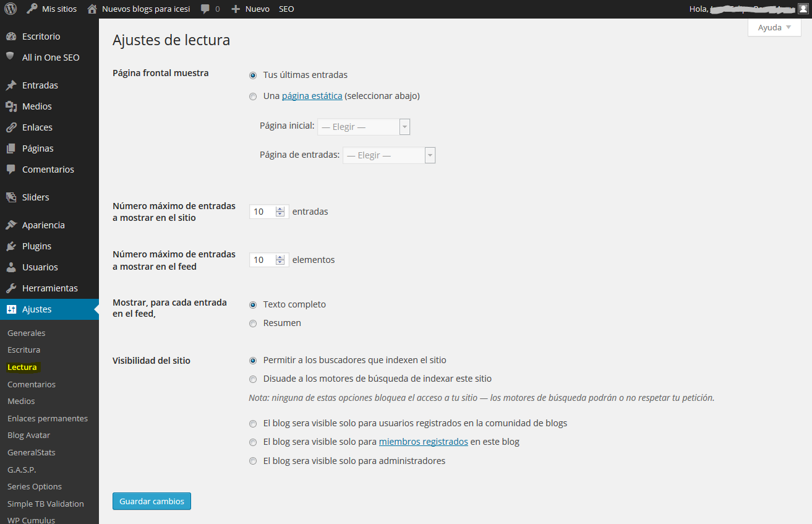Image resolution: width=812 pixels, height=524 pixels.
Task: Click the user avatar icon at top right
Action: coord(803,9)
